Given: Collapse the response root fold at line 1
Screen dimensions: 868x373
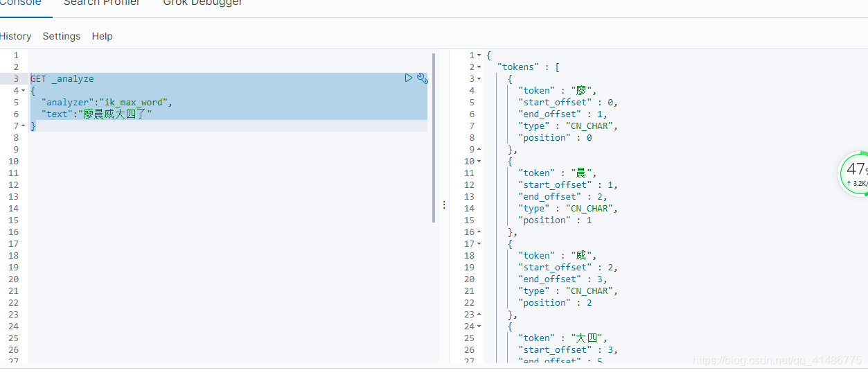Looking at the screenshot, I should [479, 55].
